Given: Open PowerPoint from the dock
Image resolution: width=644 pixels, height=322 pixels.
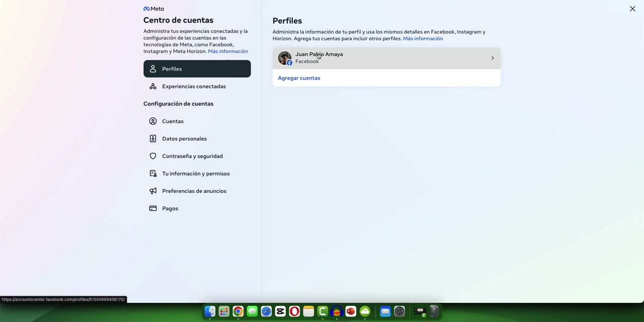Looking at the screenshot, I should click(351, 312).
